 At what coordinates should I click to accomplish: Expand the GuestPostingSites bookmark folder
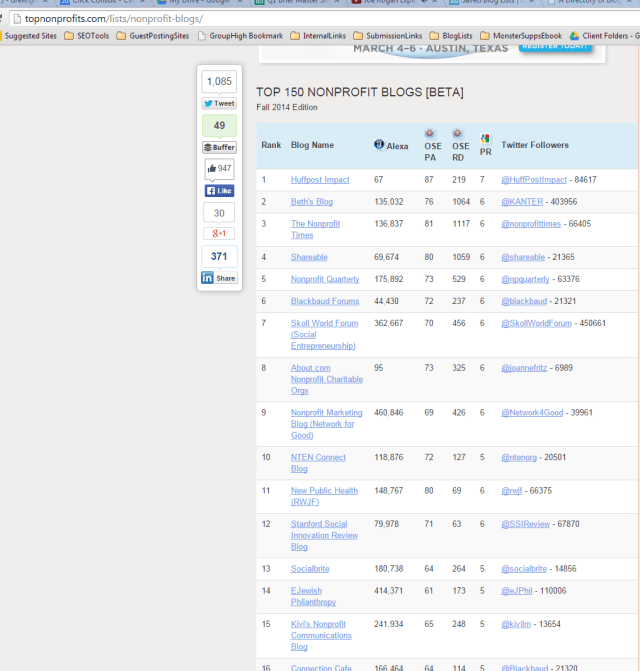(155, 35)
